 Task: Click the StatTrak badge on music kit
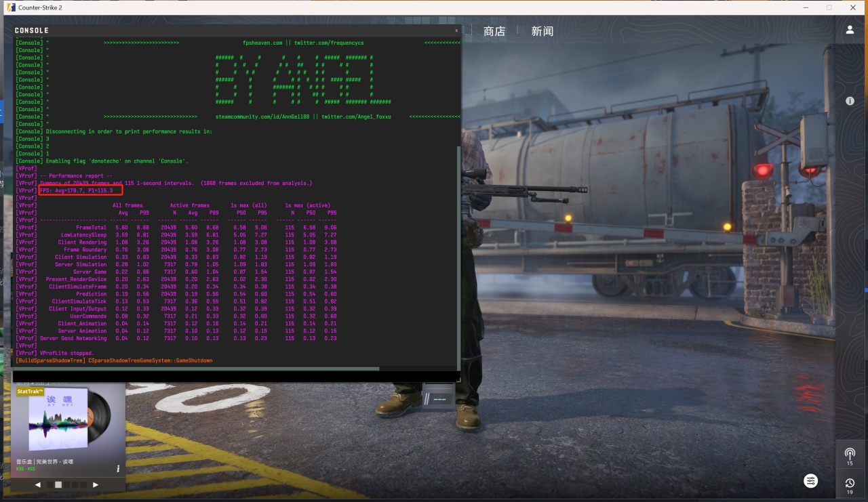click(x=30, y=392)
